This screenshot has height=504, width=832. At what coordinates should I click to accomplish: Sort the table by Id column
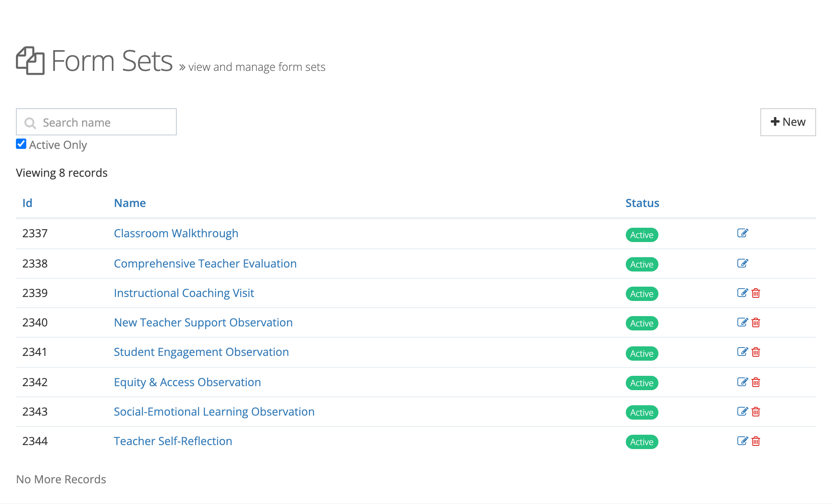[x=27, y=203]
